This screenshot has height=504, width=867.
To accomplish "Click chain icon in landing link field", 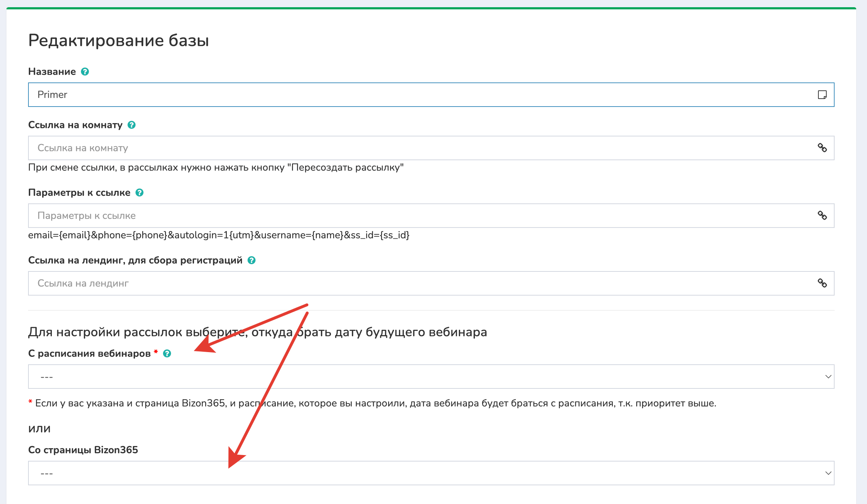I will tap(822, 283).
